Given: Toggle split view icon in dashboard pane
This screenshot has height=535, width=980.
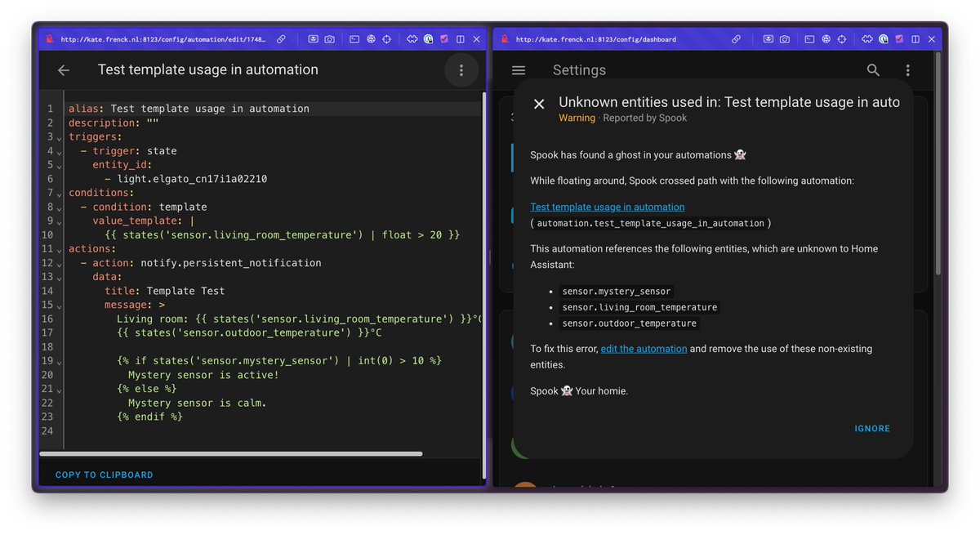Looking at the screenshot, I should (x=915, y=38).
